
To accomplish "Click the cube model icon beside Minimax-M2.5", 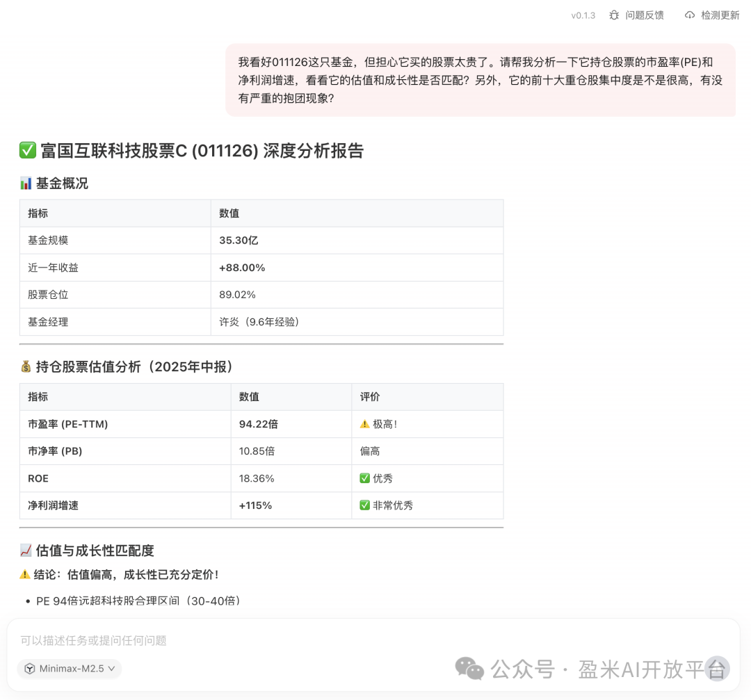I will click(x=29, y=669).
